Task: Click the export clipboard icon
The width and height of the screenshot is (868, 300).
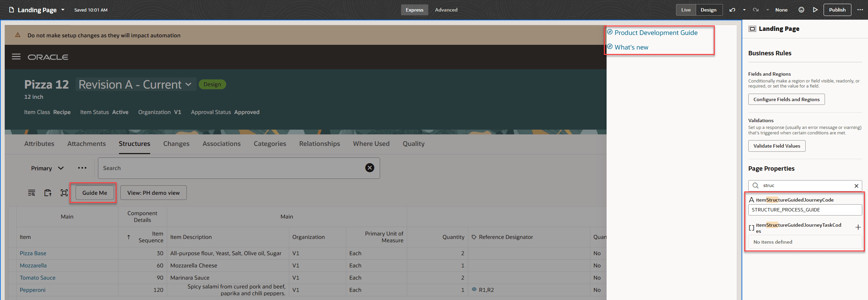Action: (48, 193)
